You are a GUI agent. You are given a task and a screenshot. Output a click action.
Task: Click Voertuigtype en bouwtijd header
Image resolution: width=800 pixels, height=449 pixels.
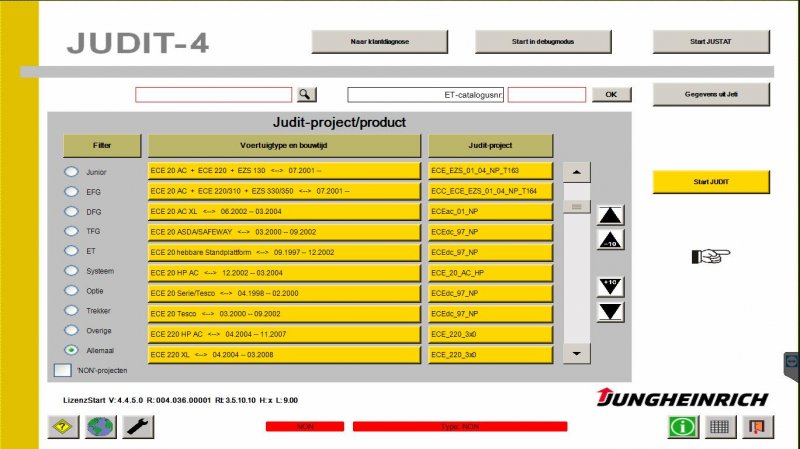284,145
